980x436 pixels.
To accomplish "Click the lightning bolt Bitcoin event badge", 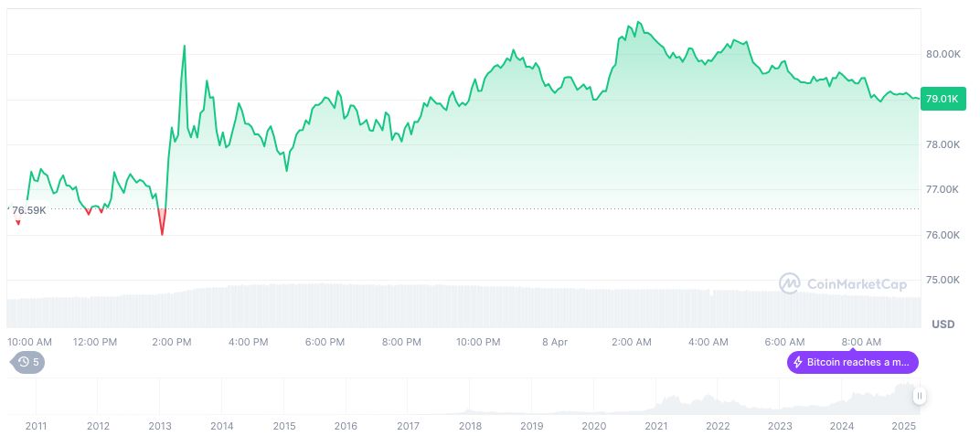I will [x=852, y=363].
